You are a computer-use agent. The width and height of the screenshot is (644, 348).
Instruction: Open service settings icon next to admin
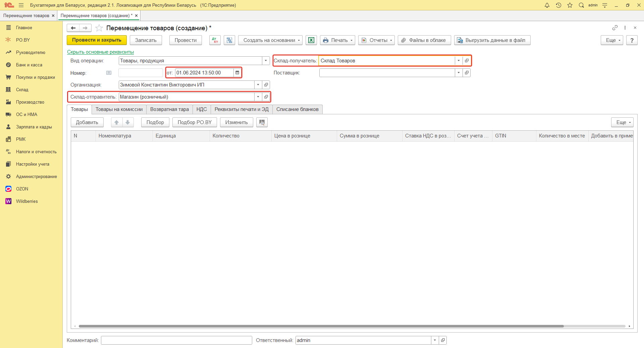[x=605, y=5]
